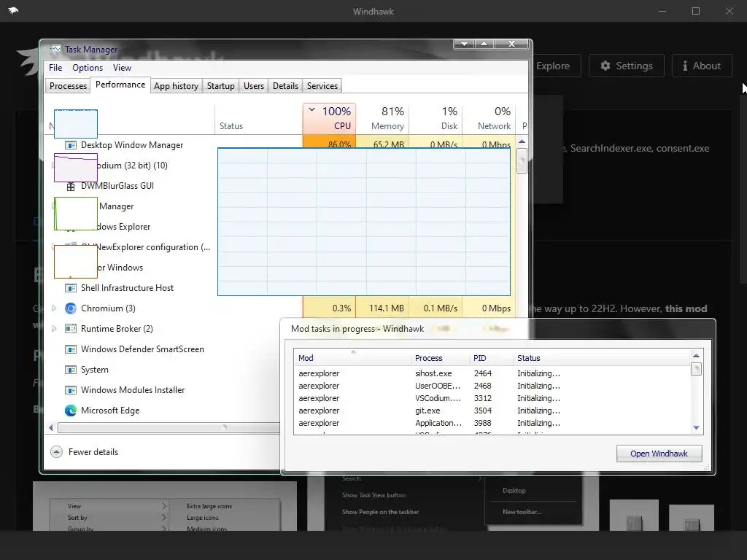This screenshot has height=560, width=747.
Task: Select the Performance tab
Action: tap(120, 85)
